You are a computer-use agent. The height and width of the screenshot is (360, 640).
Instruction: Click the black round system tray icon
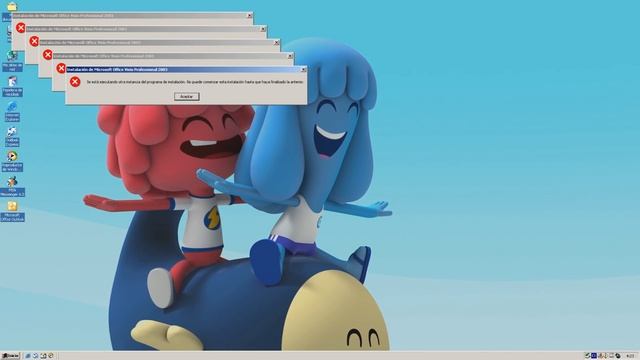click(x=618, y=356)
